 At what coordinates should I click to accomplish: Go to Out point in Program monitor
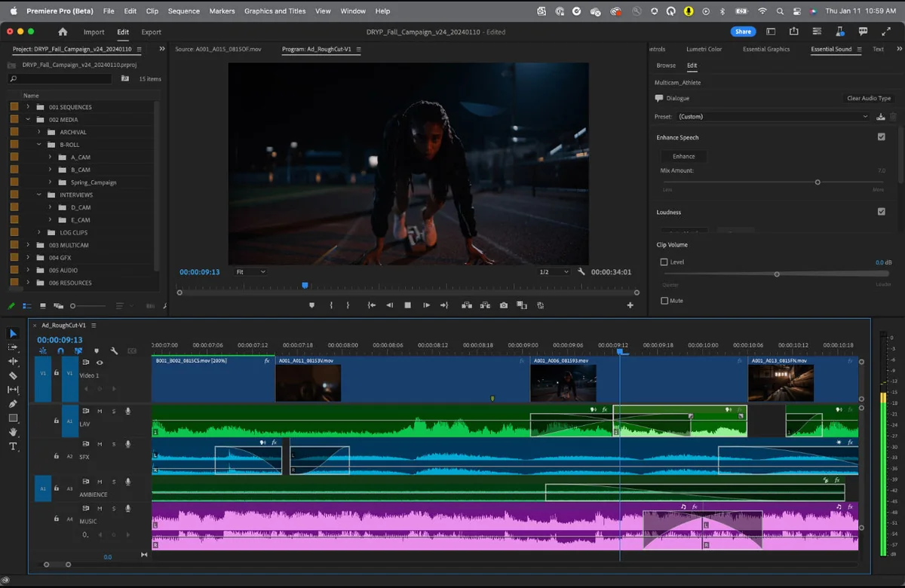tap(444, 305)
